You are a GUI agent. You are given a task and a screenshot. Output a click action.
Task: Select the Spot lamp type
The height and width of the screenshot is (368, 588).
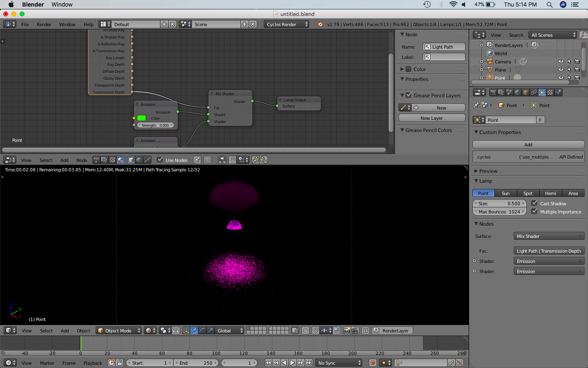[x=528, y=193]
